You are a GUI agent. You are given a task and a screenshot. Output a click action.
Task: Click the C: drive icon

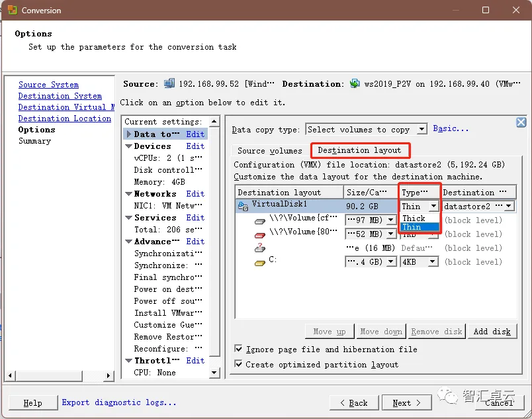pyautogui.click(x=260, y=263)
